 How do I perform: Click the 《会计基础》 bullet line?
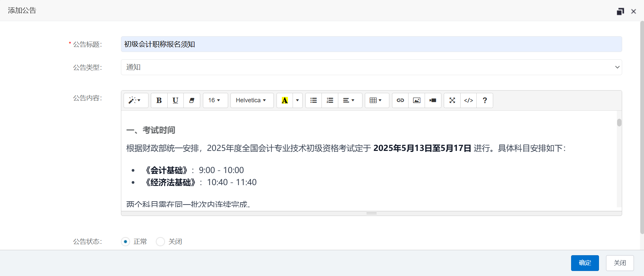pos(193,170)
